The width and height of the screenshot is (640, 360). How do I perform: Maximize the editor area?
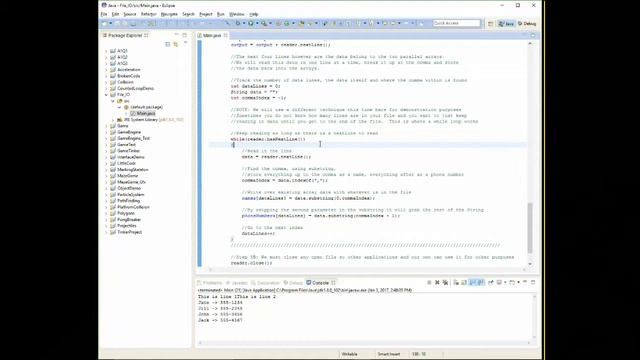pyautogui.click(x=533, y=36)
